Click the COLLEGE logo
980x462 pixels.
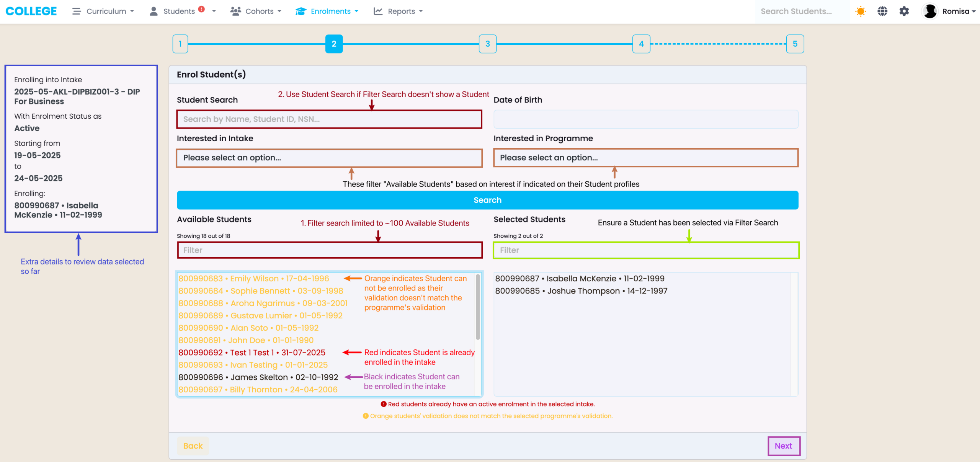click(x=31, y=11)
